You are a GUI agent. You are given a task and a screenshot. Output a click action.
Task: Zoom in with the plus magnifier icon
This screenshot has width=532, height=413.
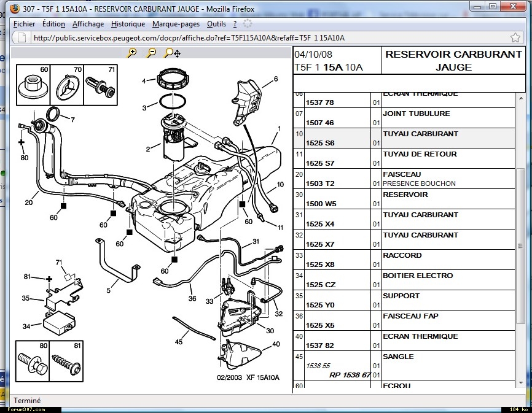131,53
